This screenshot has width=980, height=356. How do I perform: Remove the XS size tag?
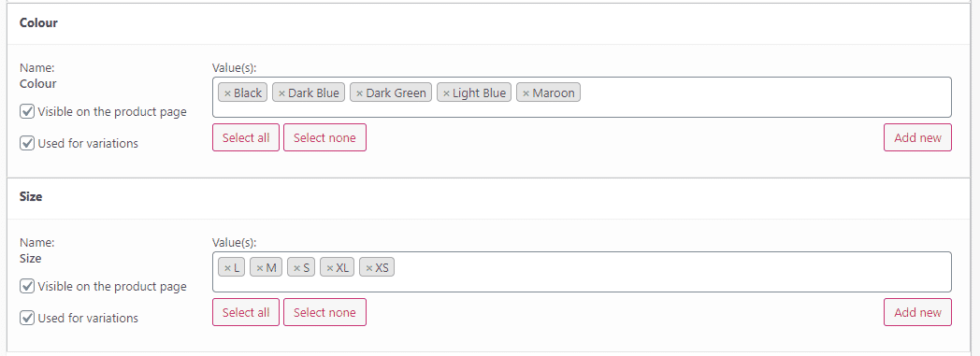pyautogui.click(x=369, y=268)
